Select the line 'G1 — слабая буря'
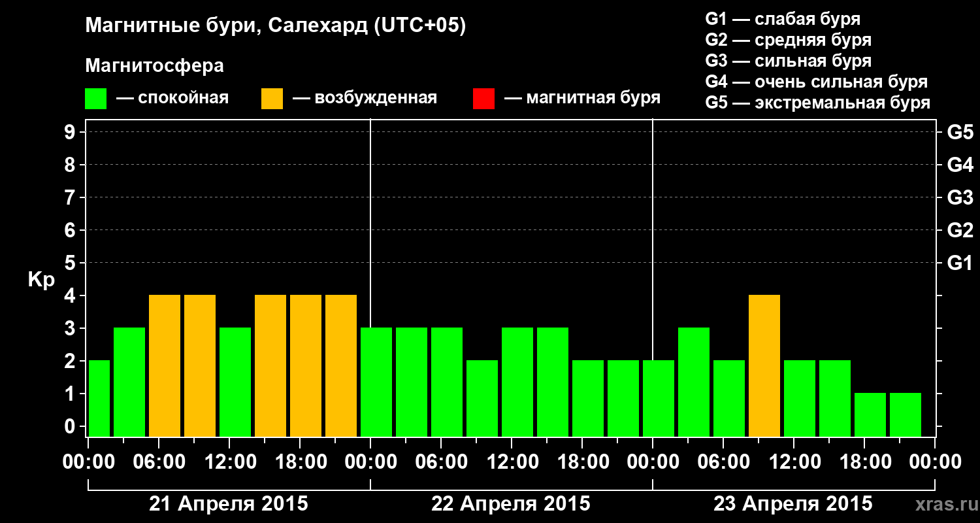This screenshot has height=523, width=980. pyautogui.click(x=783, y=19)
